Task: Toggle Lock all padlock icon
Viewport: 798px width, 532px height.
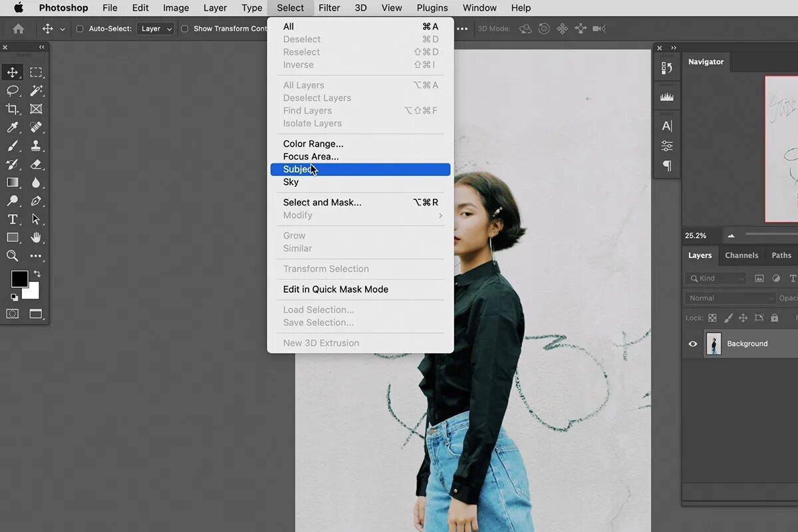Action: tap(775, 318)
